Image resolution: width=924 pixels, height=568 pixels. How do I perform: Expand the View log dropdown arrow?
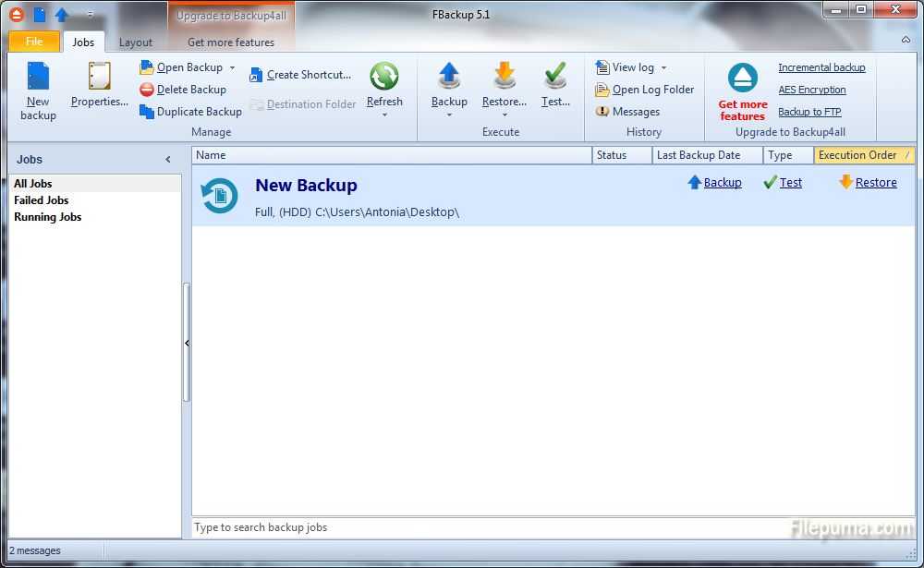coord(663,67)
